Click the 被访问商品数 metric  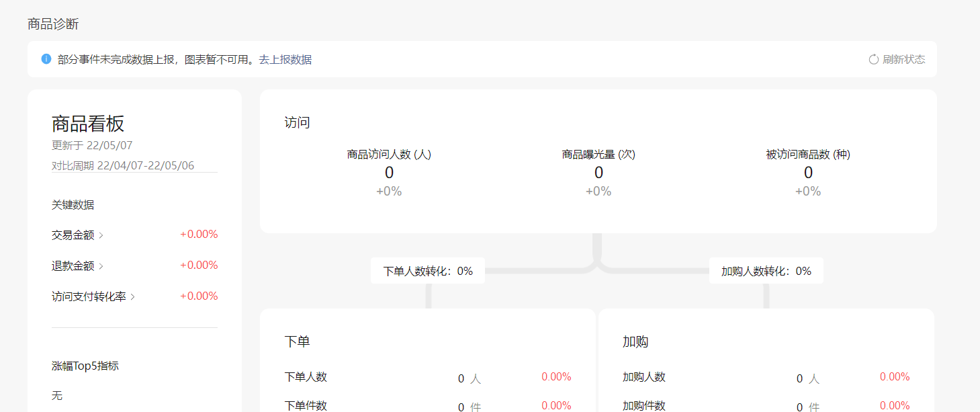pyautogui.click(x=808, y=173)
